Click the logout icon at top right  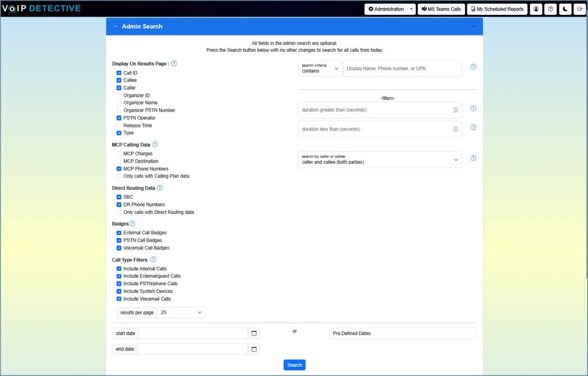580,9
